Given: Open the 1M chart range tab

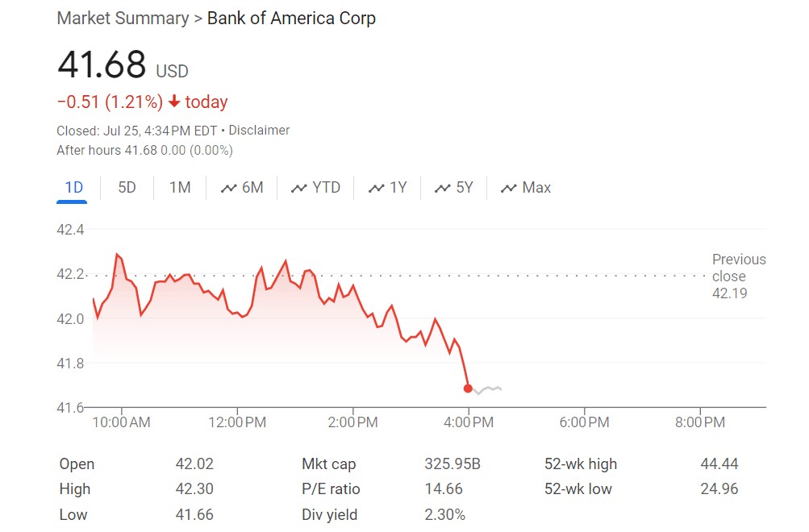Looking at the screenshot, I should pyautogui.click(x=180, y=188).
